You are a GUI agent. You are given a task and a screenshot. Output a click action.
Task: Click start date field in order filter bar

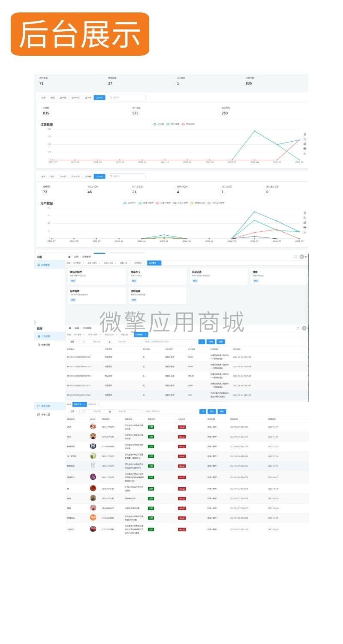pos(96,342)
